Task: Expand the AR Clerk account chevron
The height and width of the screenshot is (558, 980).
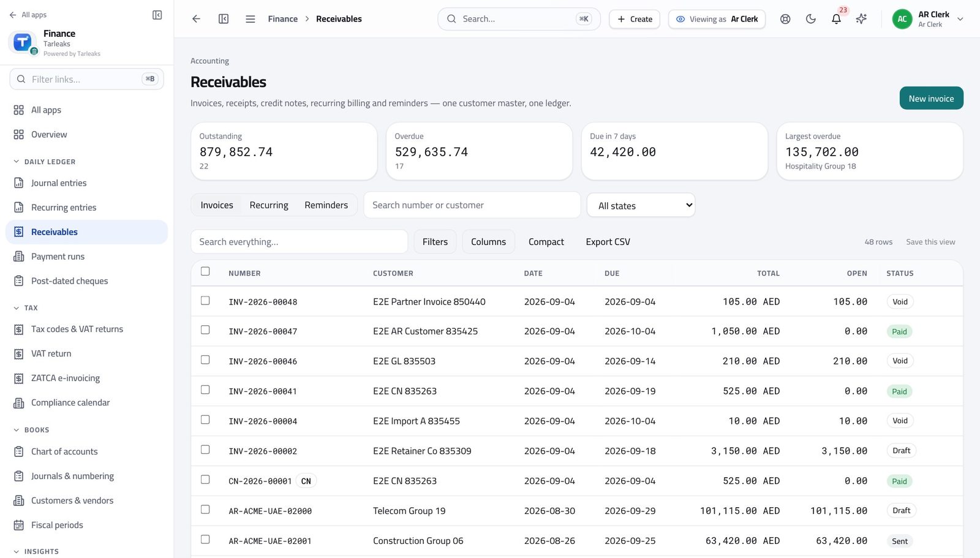Action: coord(960,19)
